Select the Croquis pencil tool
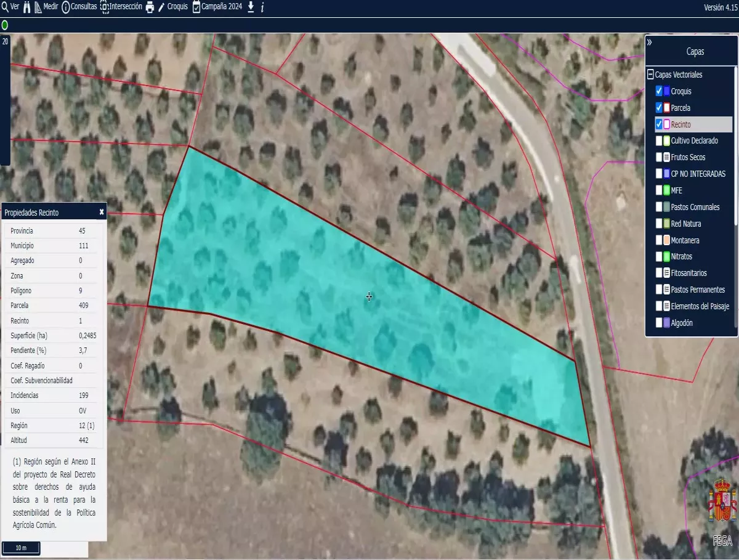739x560 pixels. [x=162, y=7]
